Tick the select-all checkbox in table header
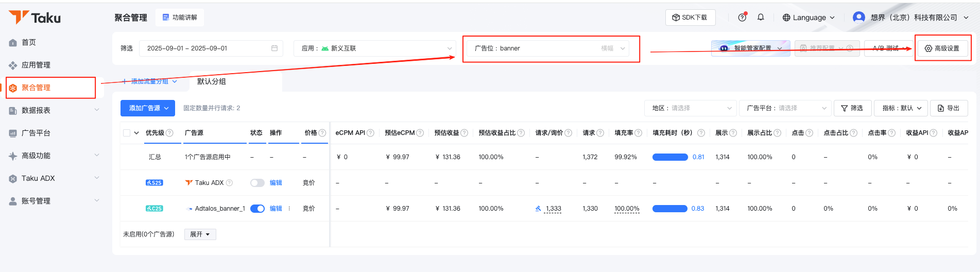Viewport: 980px width, 272px height. tap(127, 133)
